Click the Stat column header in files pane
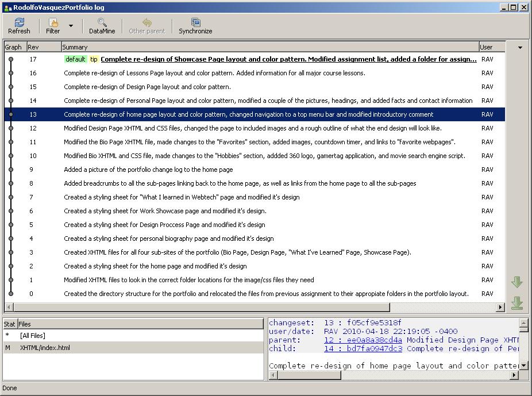Image resolution: width=532 pixels, height=396 pixels. (x=10, y=324)
